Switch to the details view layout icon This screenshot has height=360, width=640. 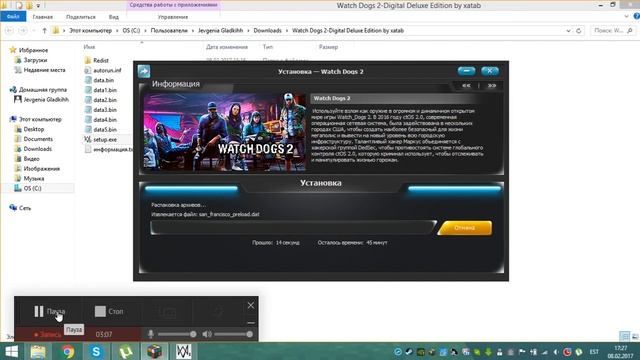[x=624, y=336]
